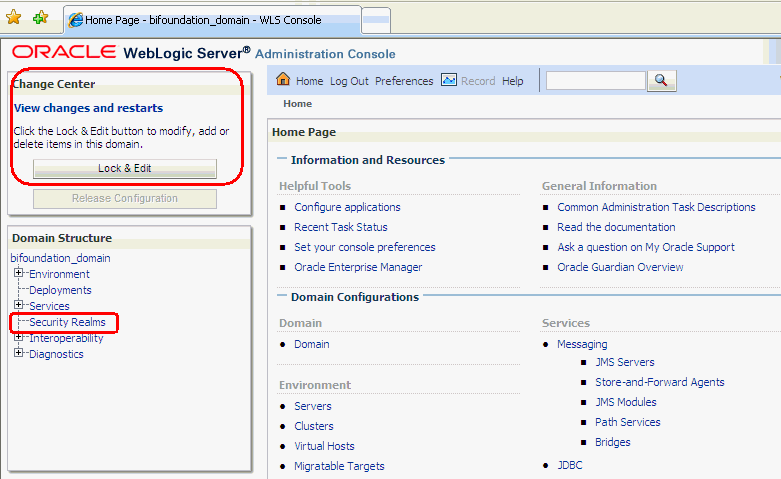Image resolution: width=781 pixels, height=479 pixels.
Task: Expand the Interoperability tree node
Action: 18,337
